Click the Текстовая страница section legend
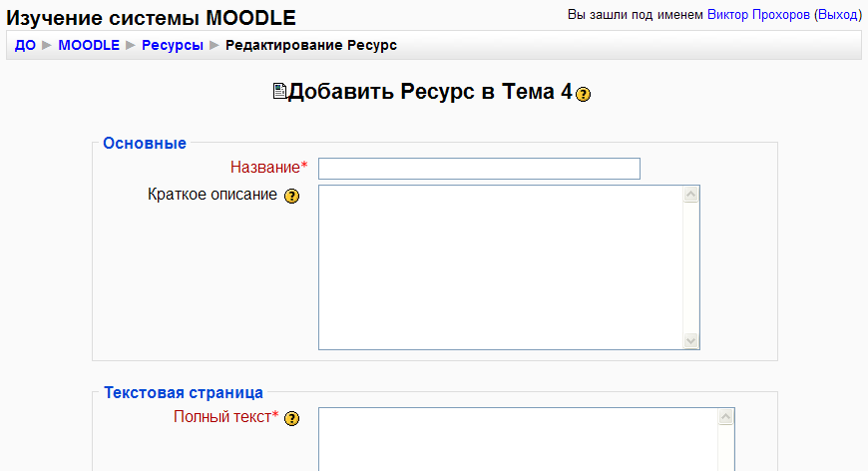 pyautogui.click(x=184, y=393)
